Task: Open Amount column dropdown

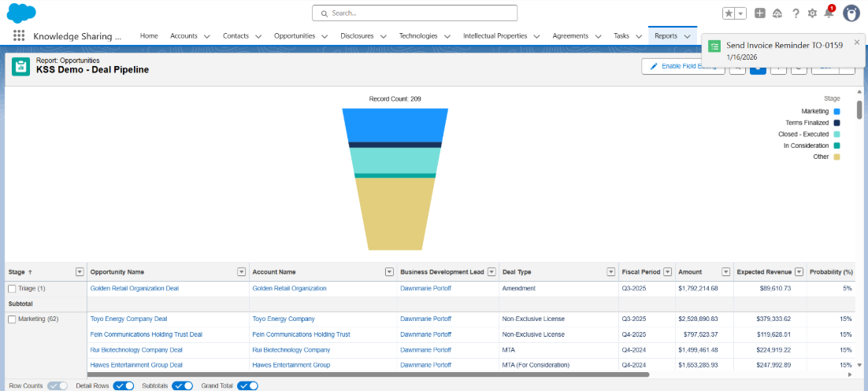Action: pyautogui.click(x=725, y=272)
